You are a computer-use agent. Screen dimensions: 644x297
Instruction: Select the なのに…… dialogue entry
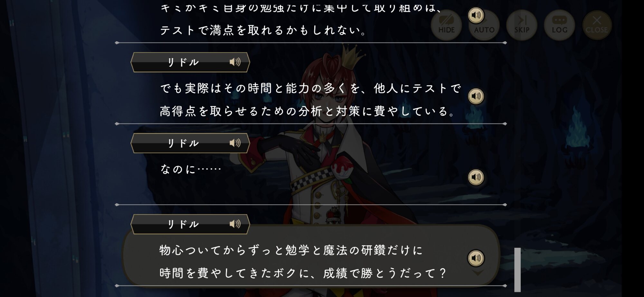[x=191, y=169]
